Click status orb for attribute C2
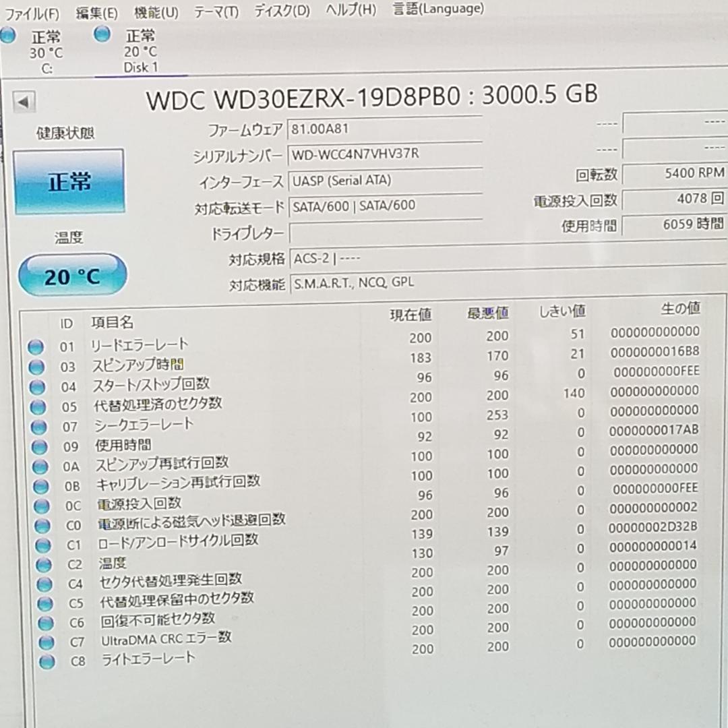 click(44, 565)
